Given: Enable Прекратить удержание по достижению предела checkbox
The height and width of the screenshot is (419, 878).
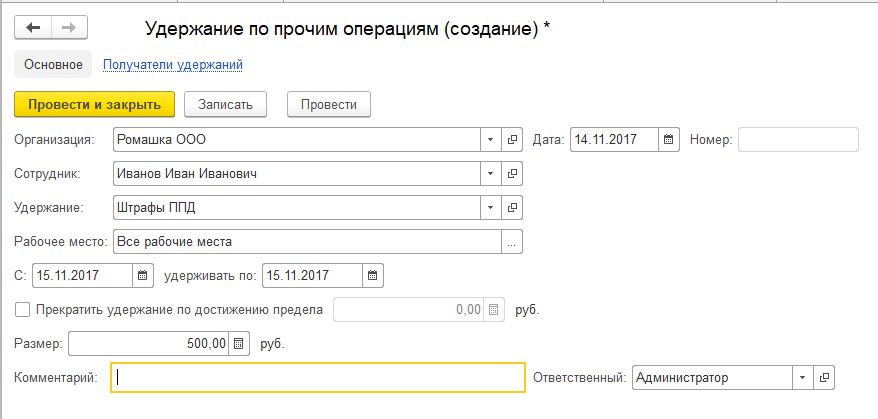Looking at the screenshot, I should click(x=22, y=310).
